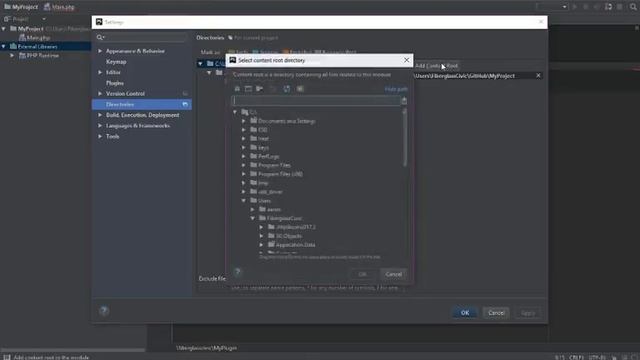Collapse the Users folder in chooser

pyautogui.click(x=244, y=200)
